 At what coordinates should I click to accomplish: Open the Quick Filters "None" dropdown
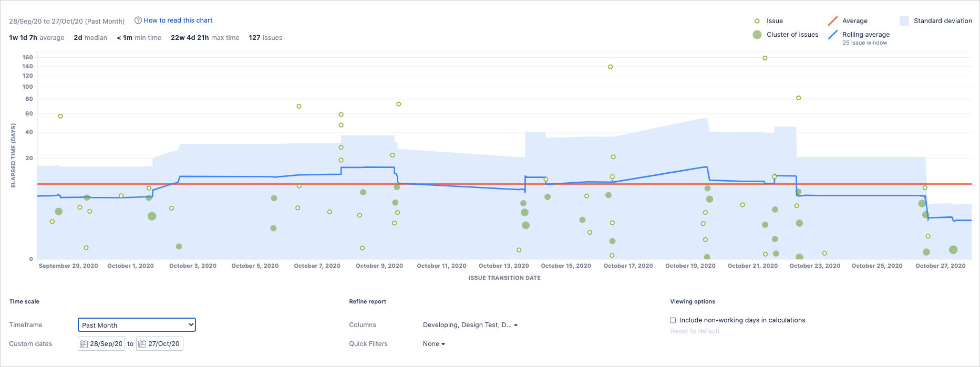(433, 343)
